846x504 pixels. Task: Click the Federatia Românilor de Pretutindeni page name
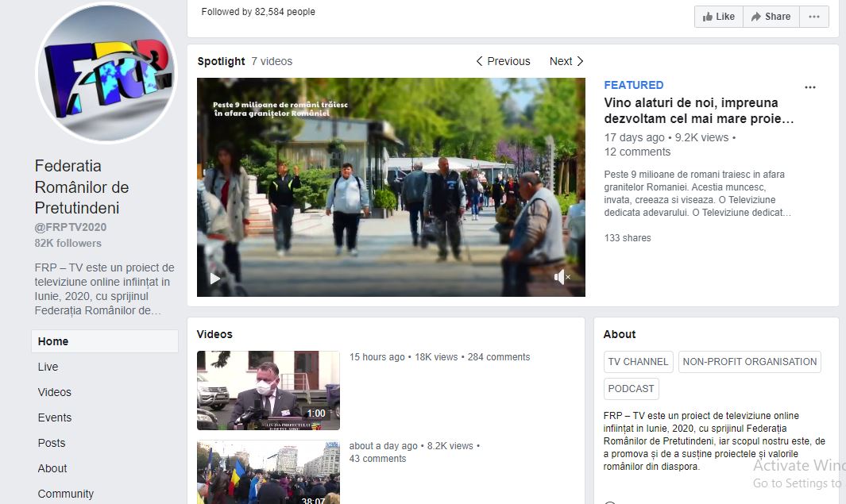point(82,187)
